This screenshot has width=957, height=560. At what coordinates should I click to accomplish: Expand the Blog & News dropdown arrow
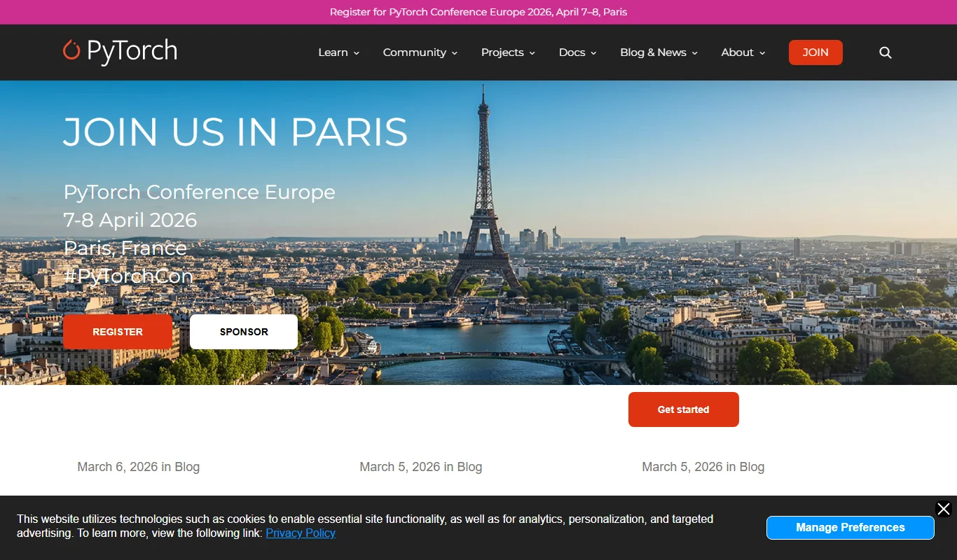pyautogui.click(x=695, y=53)
